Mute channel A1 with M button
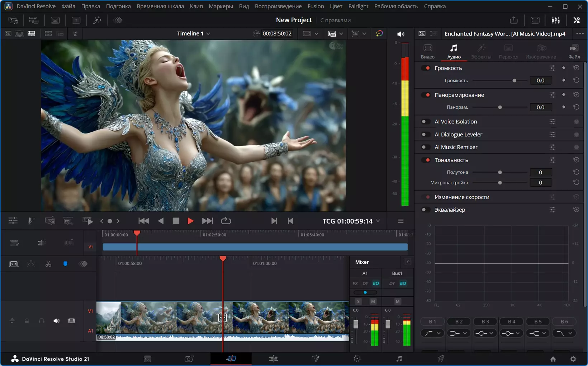The image size is (588, 366). (373, 301)
